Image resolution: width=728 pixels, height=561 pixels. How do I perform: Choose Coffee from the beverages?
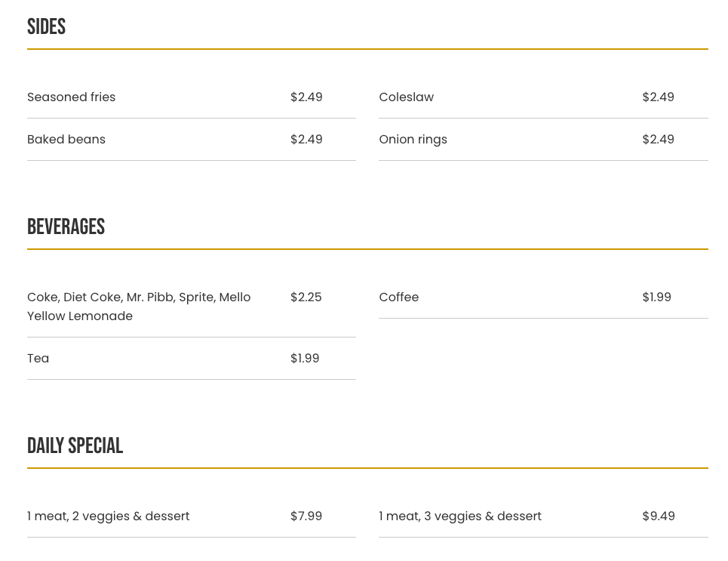(399, 297)
